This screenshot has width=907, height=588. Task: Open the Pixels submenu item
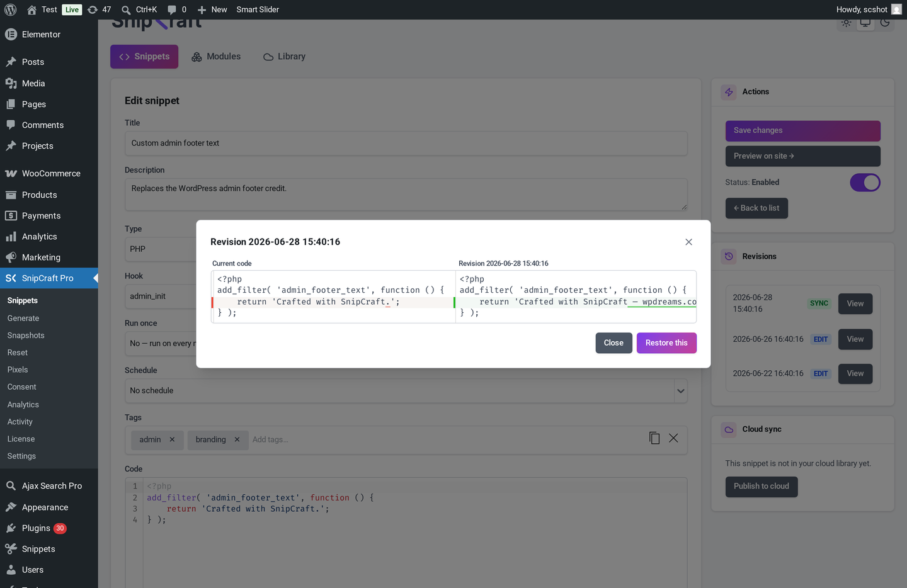pos(18,370)
